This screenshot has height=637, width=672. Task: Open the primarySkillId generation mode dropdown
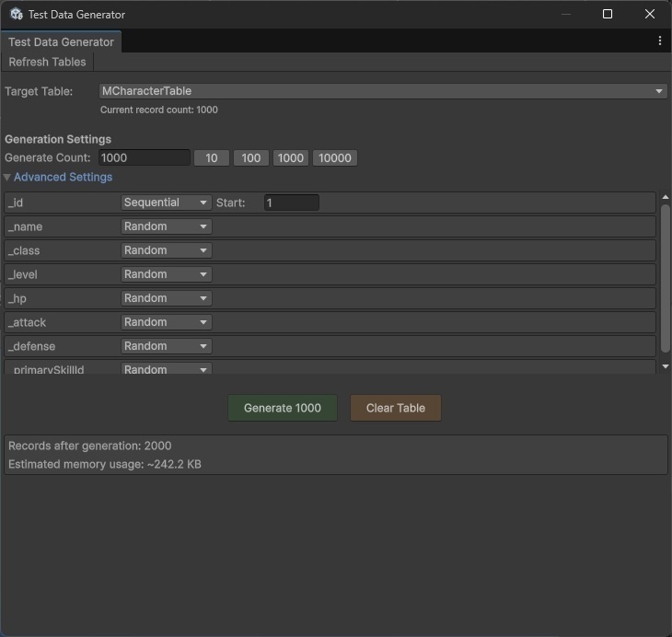click(x=167, y=368)
